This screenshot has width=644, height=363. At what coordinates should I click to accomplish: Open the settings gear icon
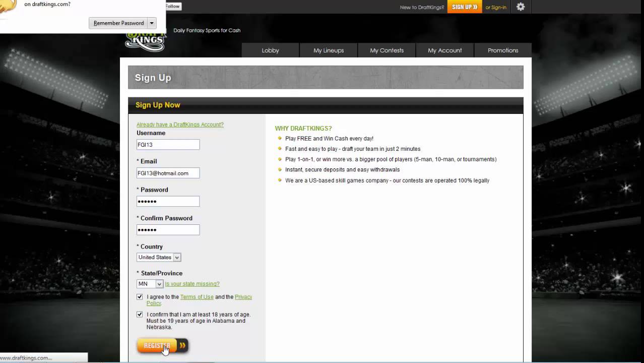521,7
